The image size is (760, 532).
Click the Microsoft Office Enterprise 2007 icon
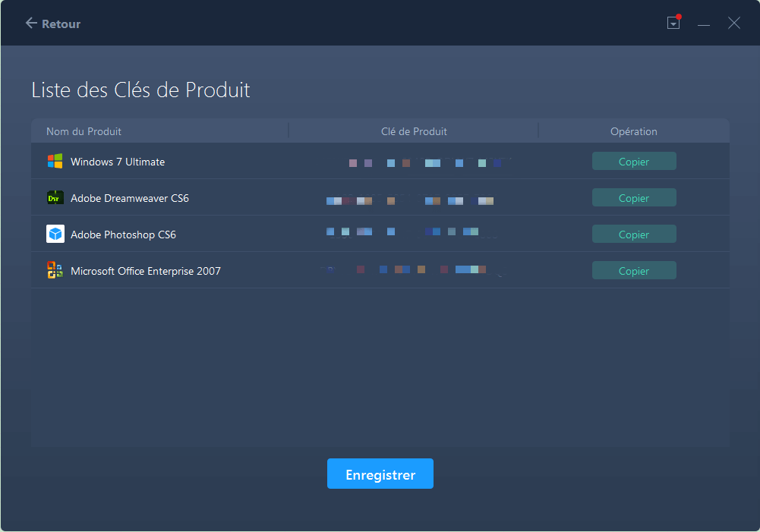click(55, 270)
